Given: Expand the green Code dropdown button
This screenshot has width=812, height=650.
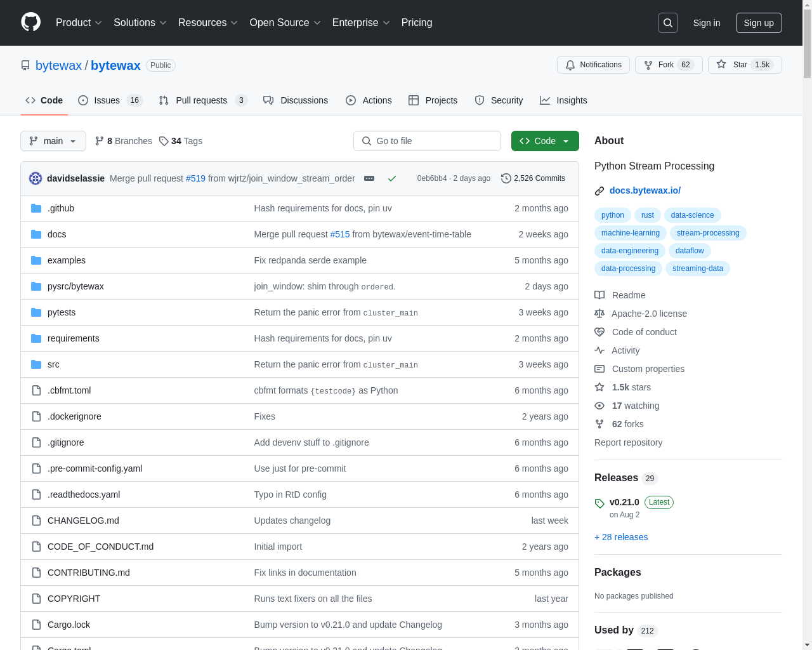Looking at the screenshot, I should click(545, 141).
